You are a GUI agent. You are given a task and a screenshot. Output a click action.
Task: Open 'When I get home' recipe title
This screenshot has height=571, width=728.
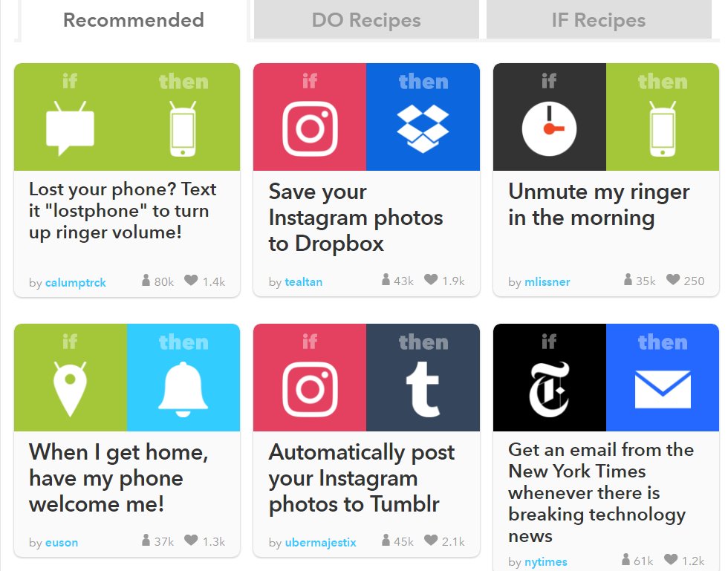(119, 477)
